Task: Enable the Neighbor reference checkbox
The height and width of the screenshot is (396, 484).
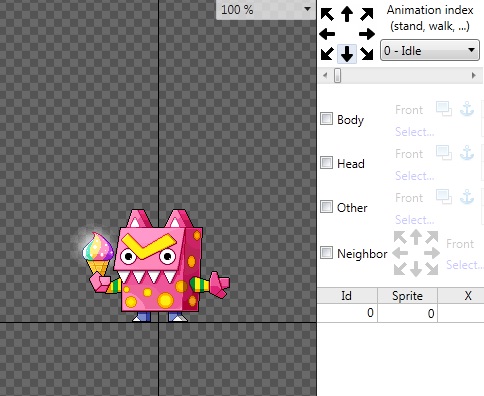Action: click(326, 253)
